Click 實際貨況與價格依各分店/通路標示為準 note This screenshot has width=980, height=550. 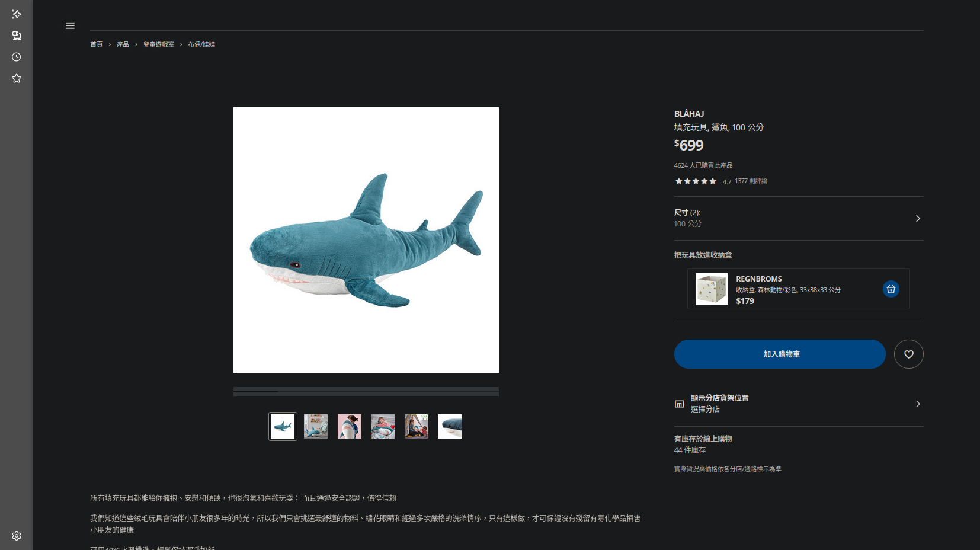[x=728, y=469]
